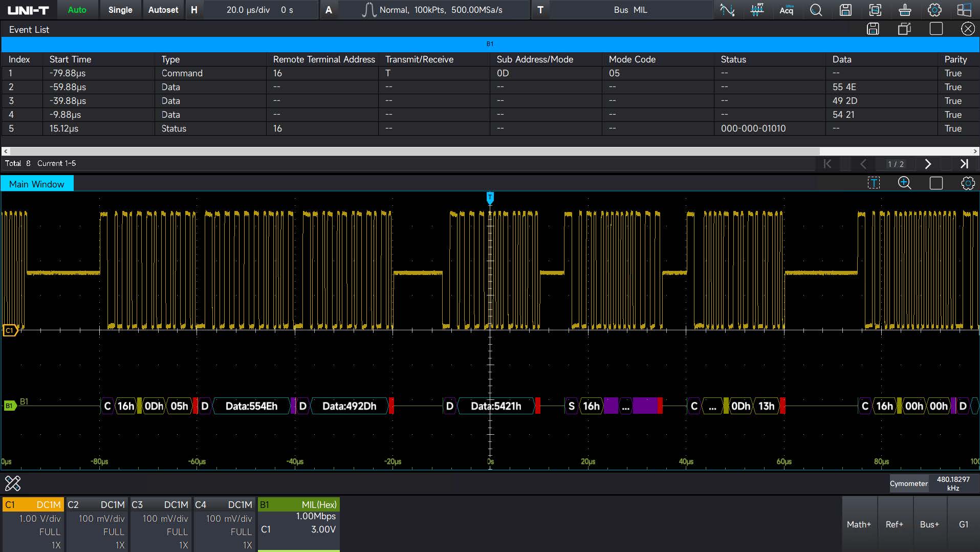The image size is (980, 552).
Task: Click the zoom-in magnifier in Main Window
Action: [905, 183]
